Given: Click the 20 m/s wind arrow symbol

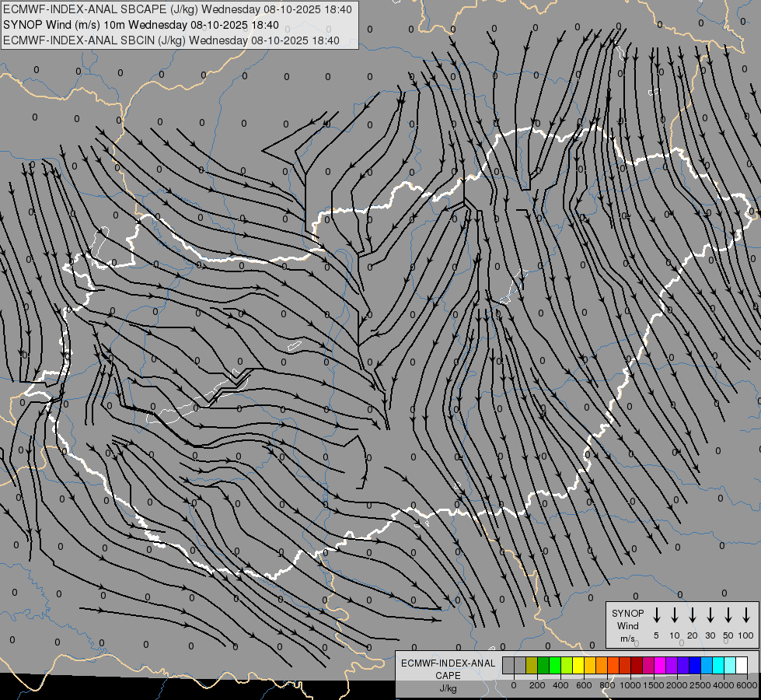Looking at the screenshot, I should click(x=693, y=615).
